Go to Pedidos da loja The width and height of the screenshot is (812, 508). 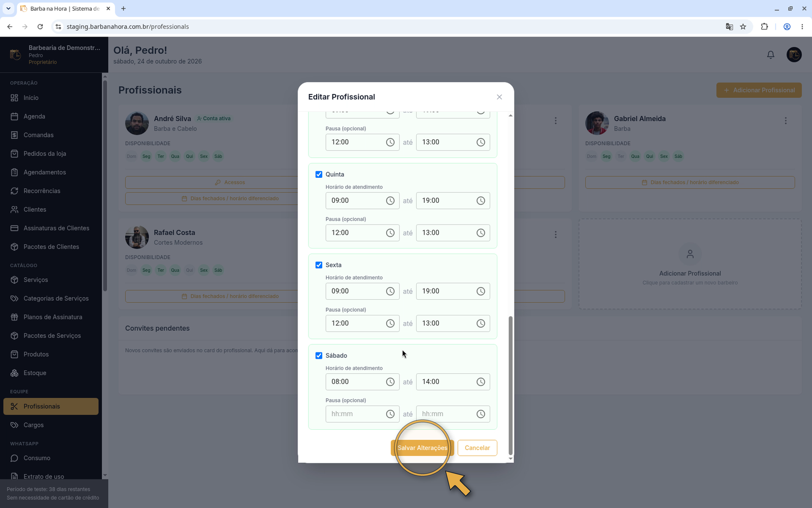coord(51,153)
